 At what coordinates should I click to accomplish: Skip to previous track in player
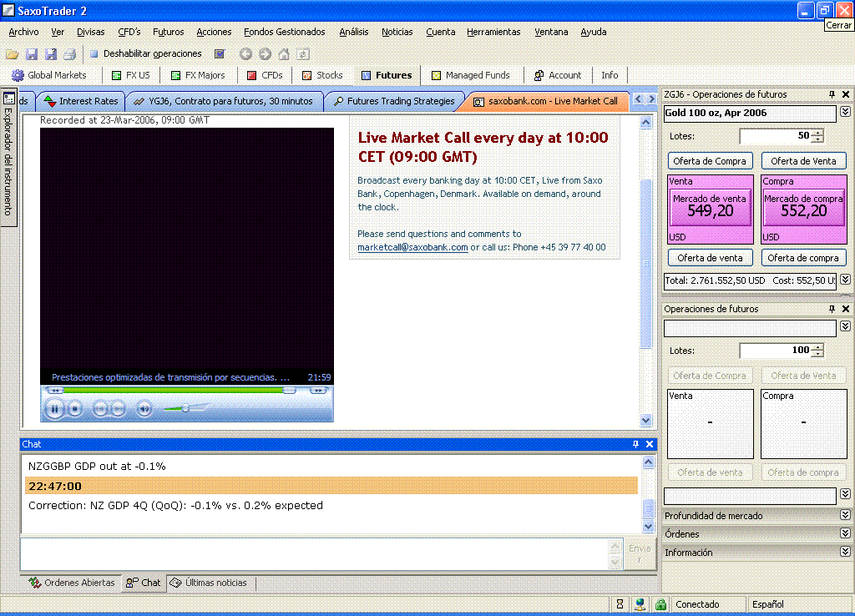100,408
